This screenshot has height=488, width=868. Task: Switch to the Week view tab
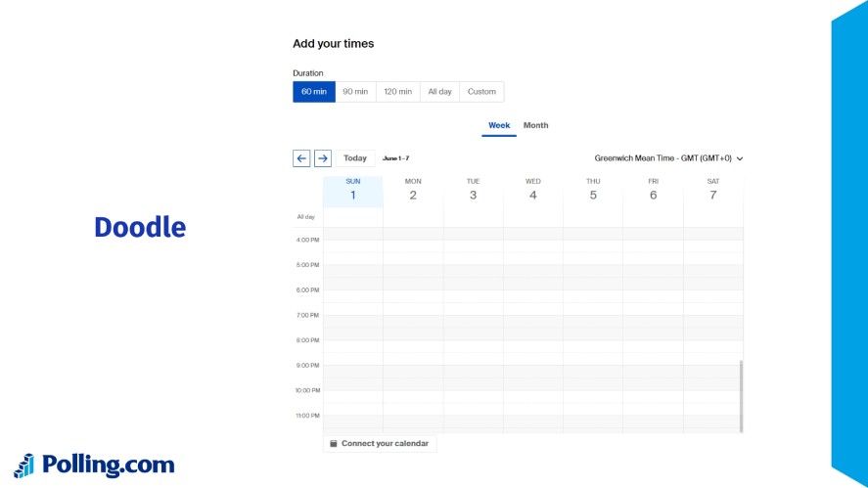point(499,125)
